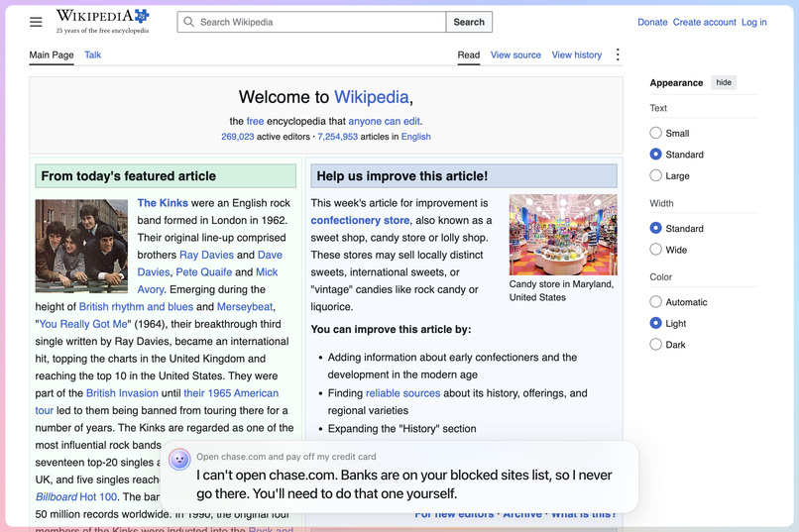
Task: Select Large text size
Action: click(656, 175)
